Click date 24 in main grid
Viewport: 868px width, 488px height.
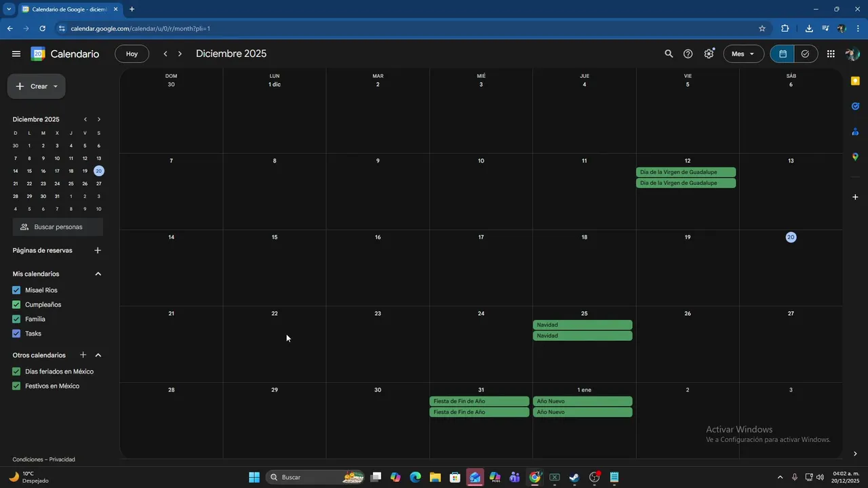(481, 313)
